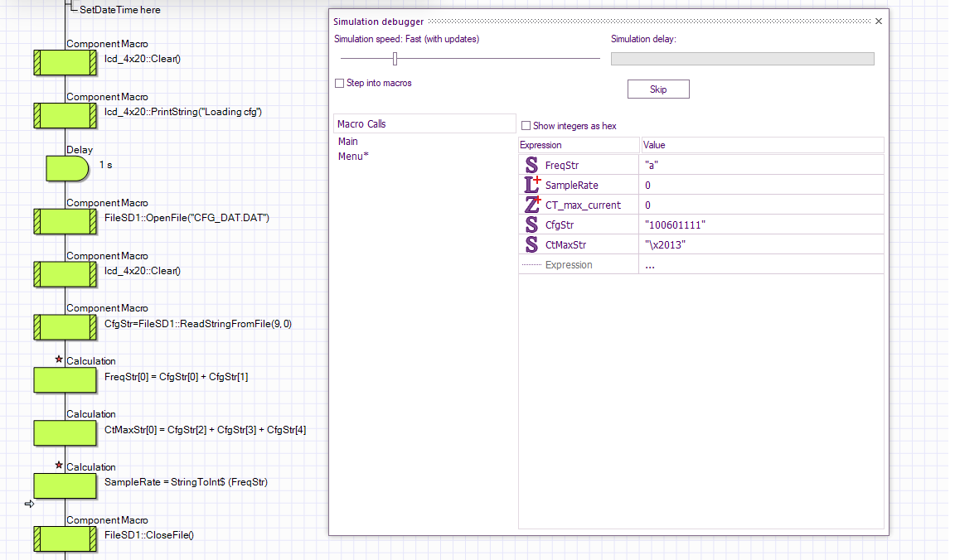Click the string type icon beside CfgStr

531,224
